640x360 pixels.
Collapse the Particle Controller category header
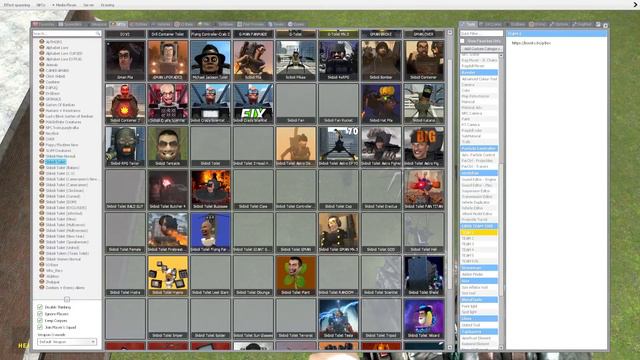coord(479,148)
